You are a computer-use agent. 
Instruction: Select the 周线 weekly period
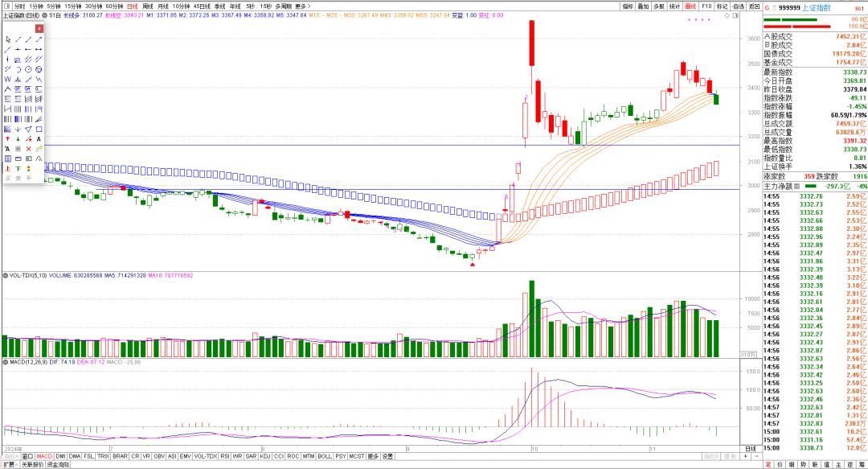click(x=148, y=6)
